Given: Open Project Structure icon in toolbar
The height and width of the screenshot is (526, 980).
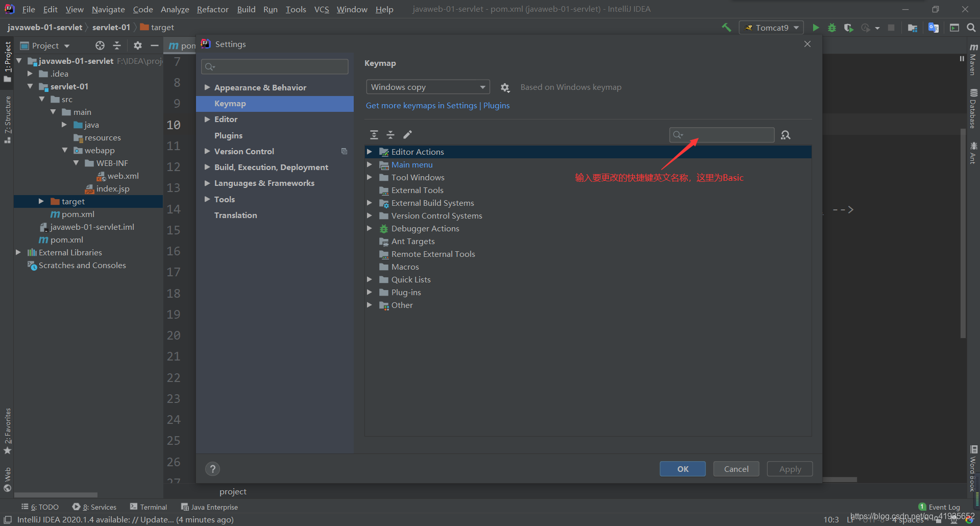Looking at the screenshot, I should [x=913, y=28].
